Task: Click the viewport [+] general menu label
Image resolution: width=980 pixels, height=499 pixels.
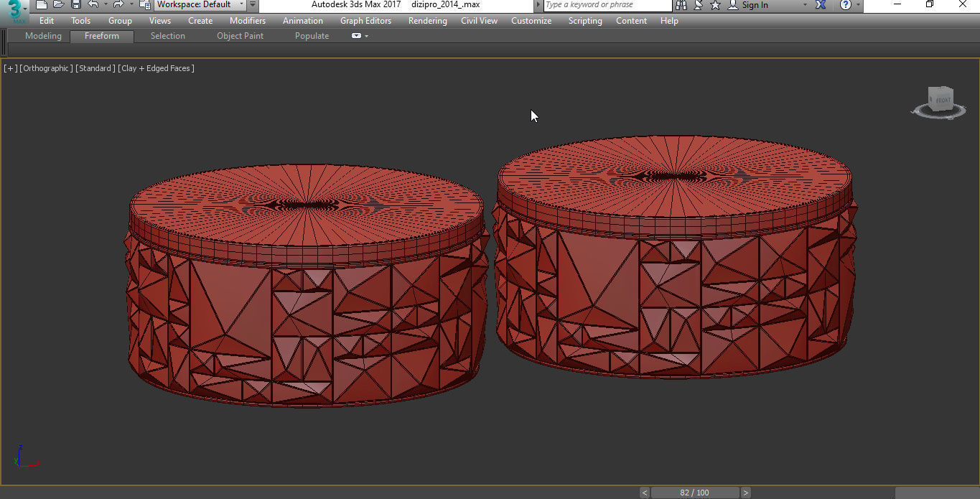Action: 10,68
